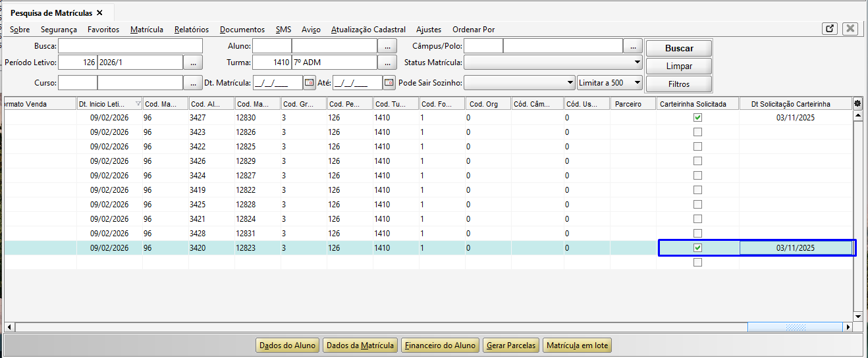868x358 pixels.
Task: Check Carteirinha Solicitada for student code 3423
Action: [698, 132]
